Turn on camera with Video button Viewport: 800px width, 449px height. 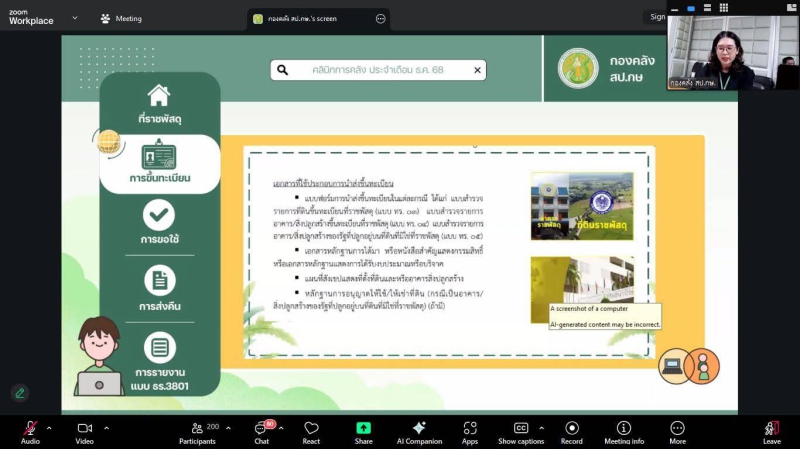point(84,428)
